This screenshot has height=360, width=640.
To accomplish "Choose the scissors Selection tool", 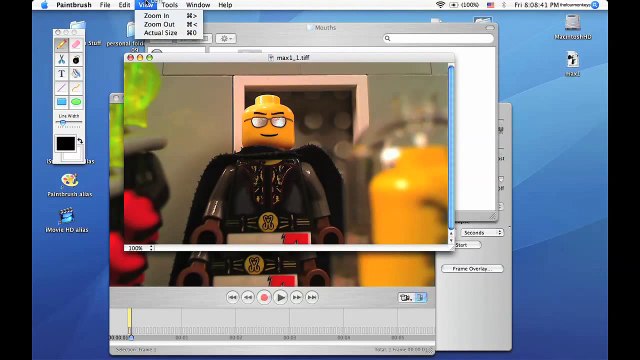I will pos(62,59).
